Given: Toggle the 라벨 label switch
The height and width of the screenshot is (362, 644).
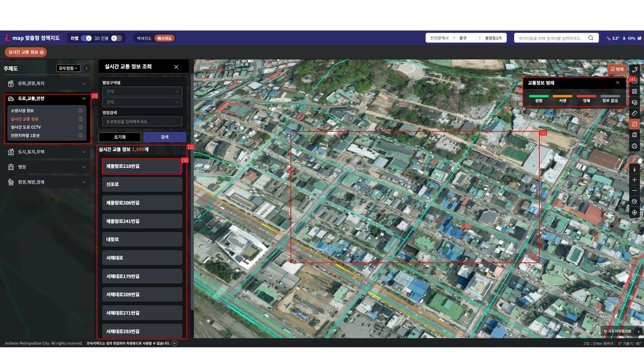Looking at the screenshot, I should coord(86,38).
